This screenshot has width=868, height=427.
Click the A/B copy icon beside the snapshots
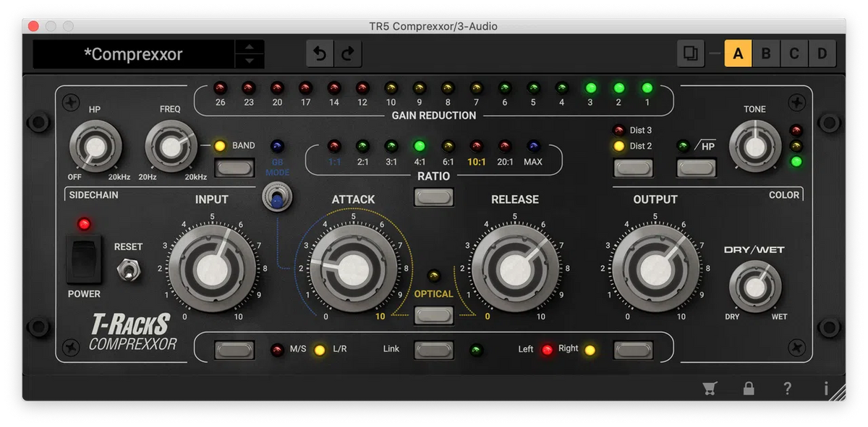point(690,53)
